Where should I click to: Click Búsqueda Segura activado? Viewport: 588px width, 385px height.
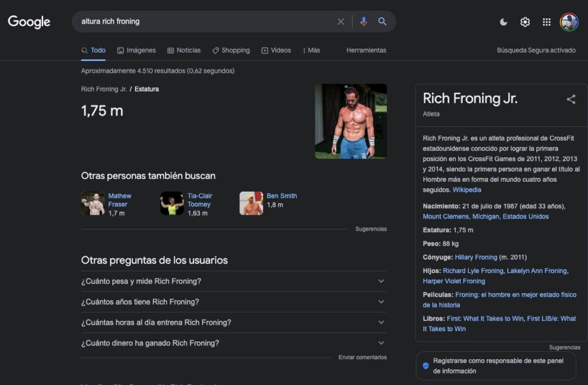(536, 50)
